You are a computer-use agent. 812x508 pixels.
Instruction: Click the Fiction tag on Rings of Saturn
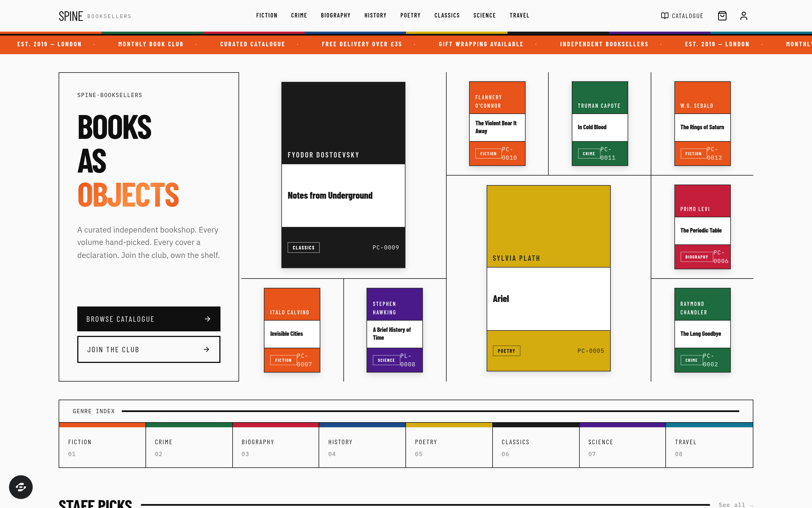coord(694,154)
